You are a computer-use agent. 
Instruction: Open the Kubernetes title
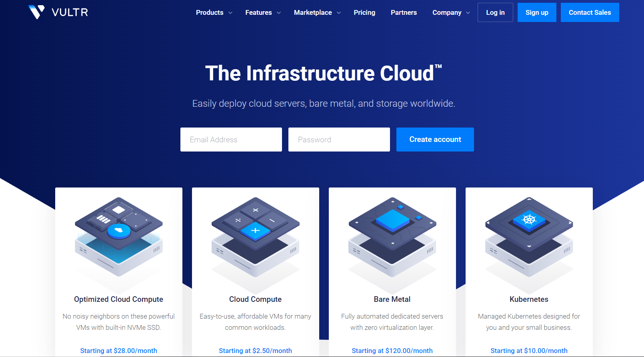(x=529, y=299)
